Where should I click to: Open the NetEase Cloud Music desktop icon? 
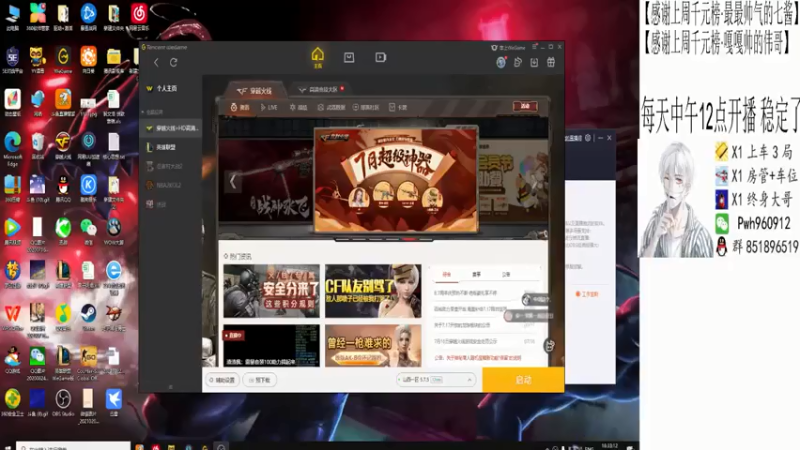point(139,17)
